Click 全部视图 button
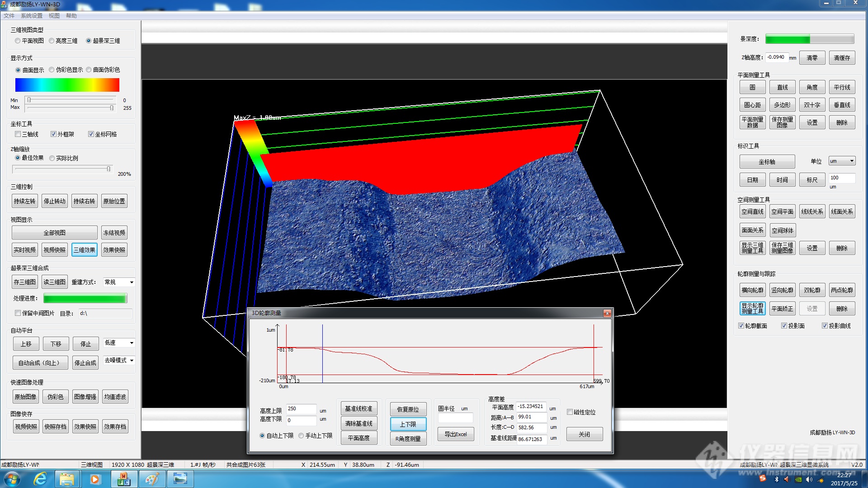 click(55, 233)
